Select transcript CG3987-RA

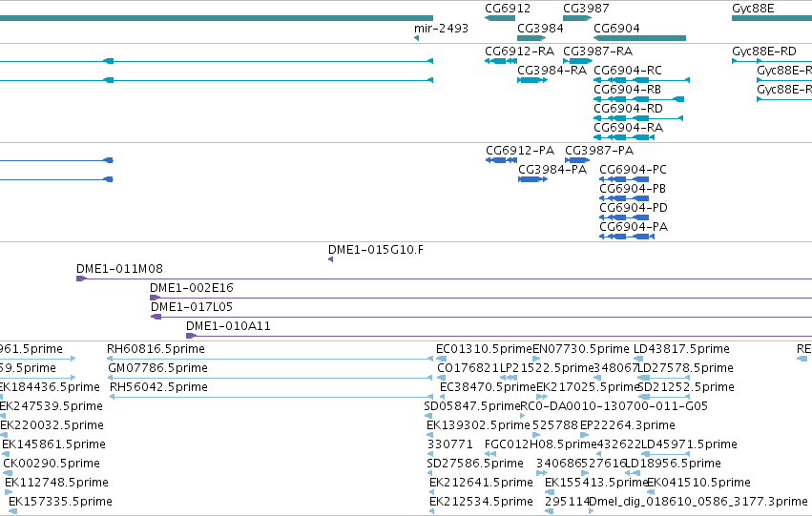pos(597,52)
